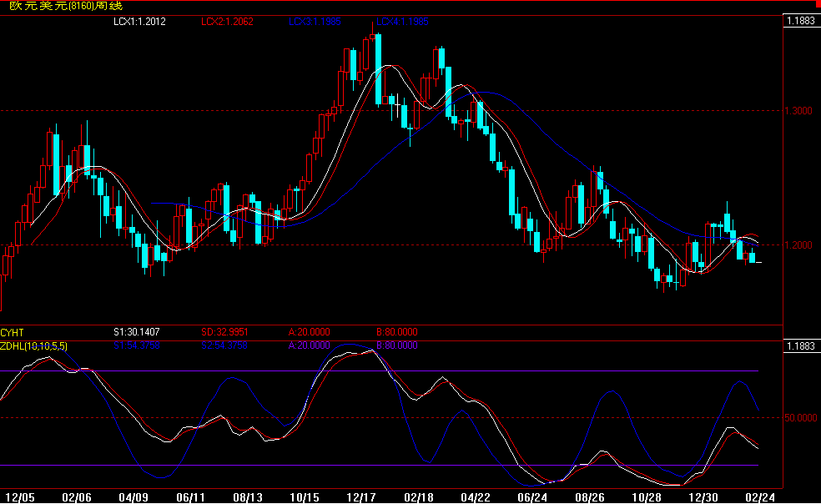The width and height of the screenshot is (821, 504).
Task: Click purple A:20.0000 in the ZDHL row
Action: coord(309,345)
